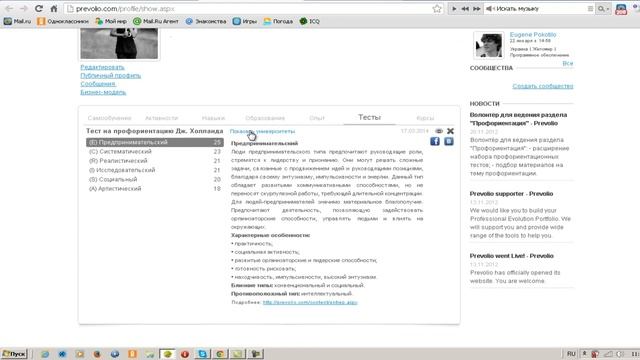The image size is (640, 360).
Task: Open the Prevolio went Live! news headline
Action: [511, 256]
